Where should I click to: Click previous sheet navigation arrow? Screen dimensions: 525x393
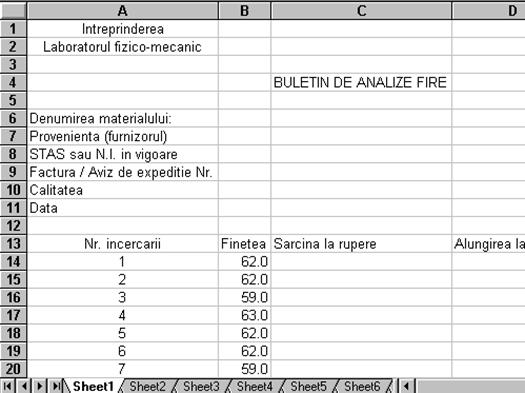pos(23,386)
